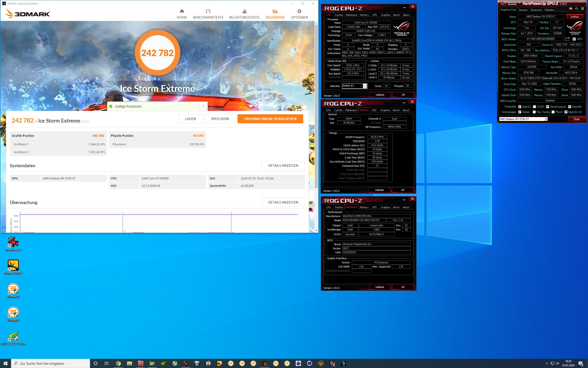
Task: Switch to ROG CPU-Z taskbar icon
Action: click(x=141, y=363)
